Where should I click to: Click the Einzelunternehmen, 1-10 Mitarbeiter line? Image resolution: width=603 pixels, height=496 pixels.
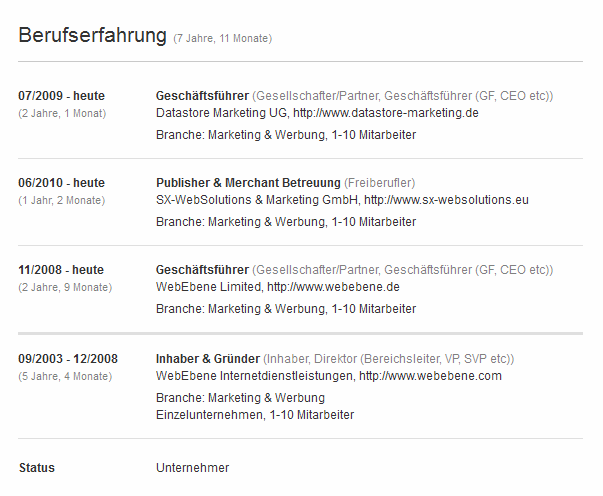(254, 414)
